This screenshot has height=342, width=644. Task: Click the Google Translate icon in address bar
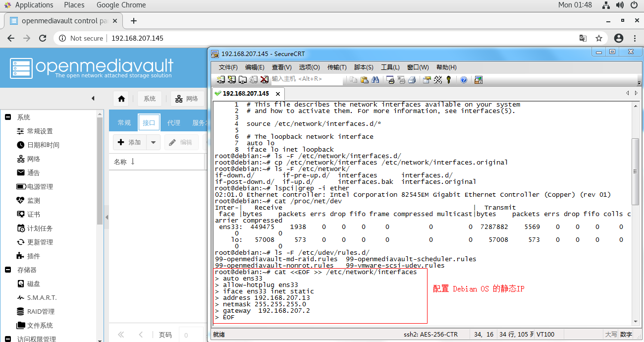583,38
